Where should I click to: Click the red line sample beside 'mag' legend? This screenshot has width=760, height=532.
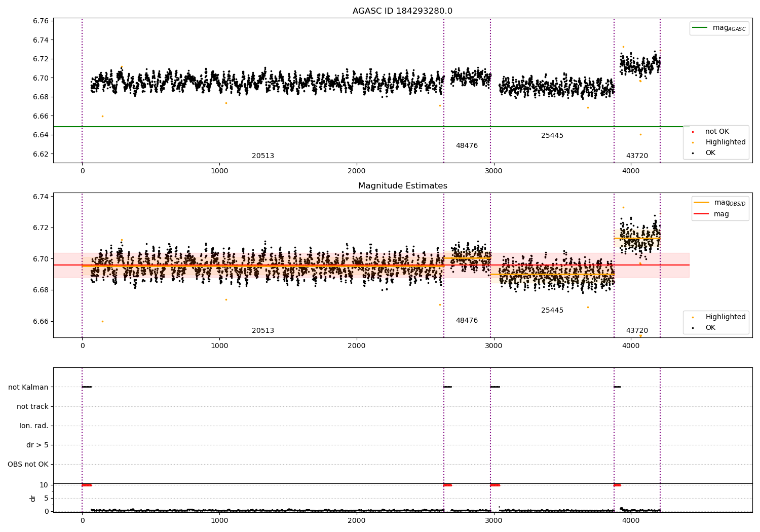[x=701, y=214]
